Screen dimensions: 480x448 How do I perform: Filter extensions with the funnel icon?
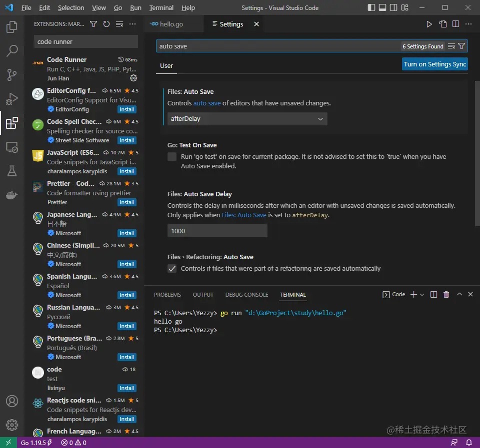pyautogui.click(x=93, y=24)
